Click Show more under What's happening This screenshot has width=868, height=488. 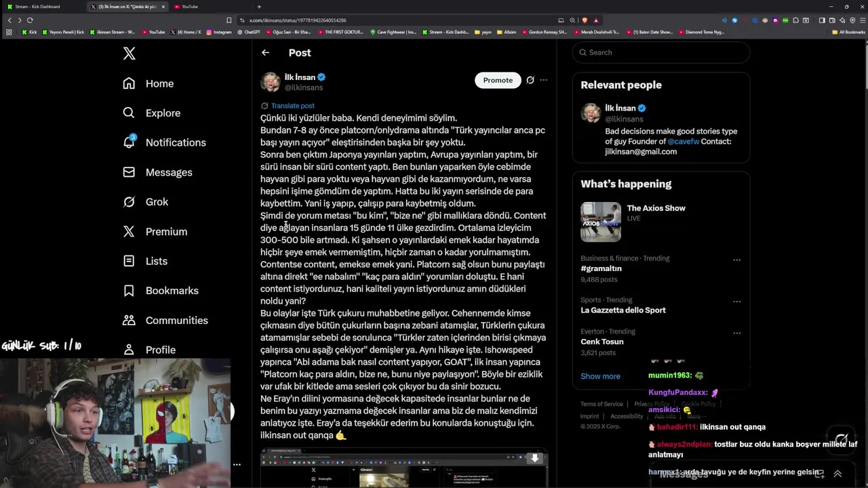click(x=600, y=376)
